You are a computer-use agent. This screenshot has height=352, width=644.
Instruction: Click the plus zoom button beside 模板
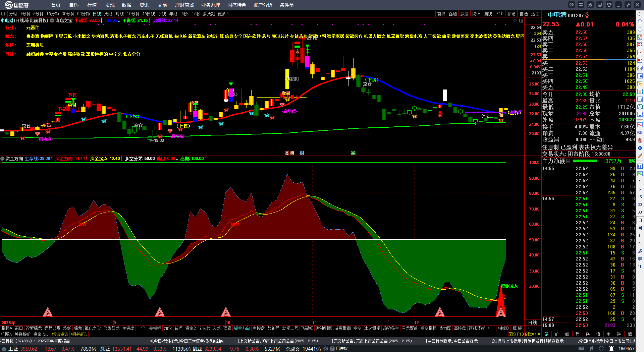(x=529, y=328)
